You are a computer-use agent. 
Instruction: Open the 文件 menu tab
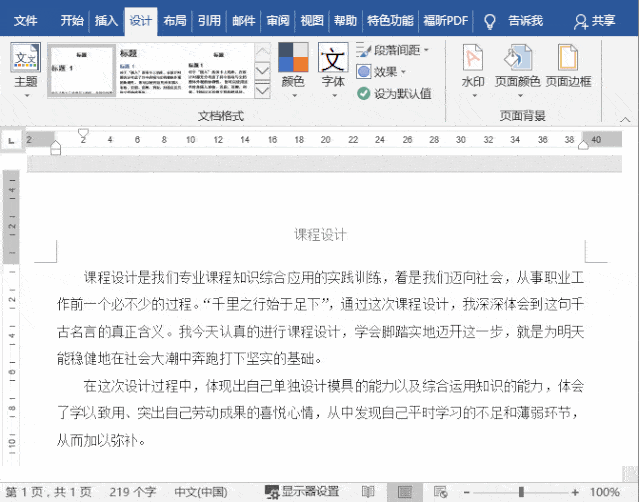coord(25,21)
